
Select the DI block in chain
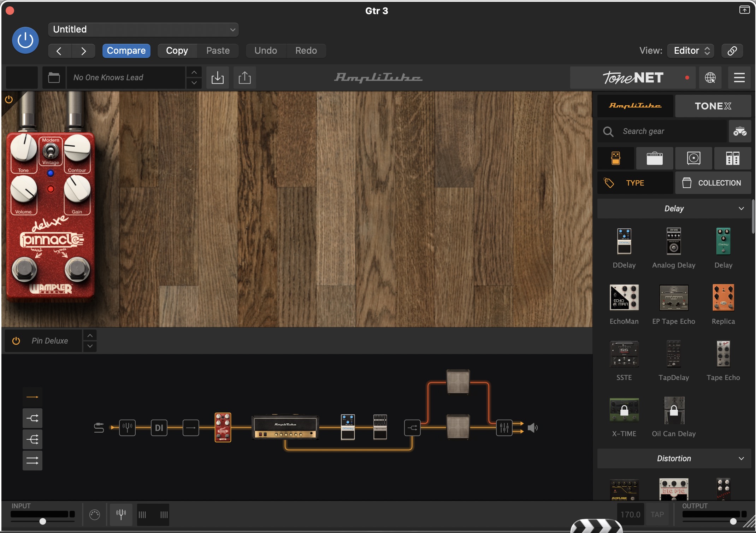pyautogui.click(x=159, y=428)
